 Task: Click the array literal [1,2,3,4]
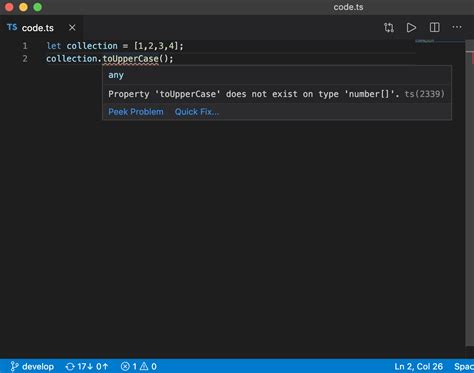point(155,46)
